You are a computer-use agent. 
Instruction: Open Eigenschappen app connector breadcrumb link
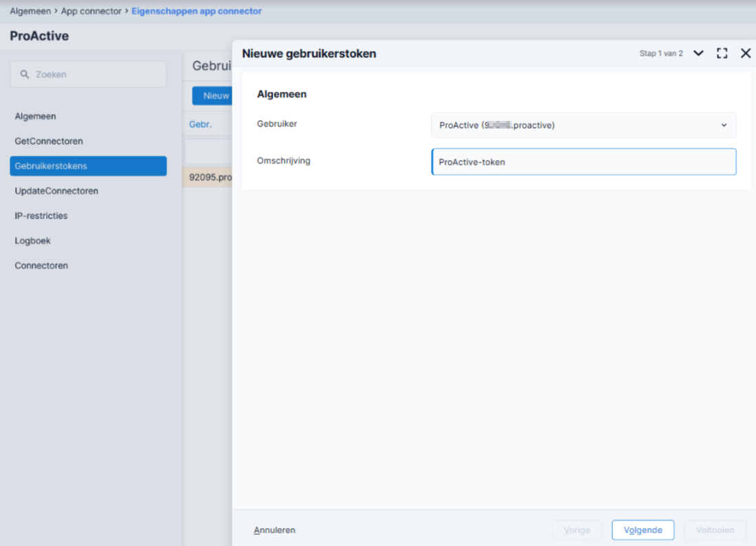point(197,11)
